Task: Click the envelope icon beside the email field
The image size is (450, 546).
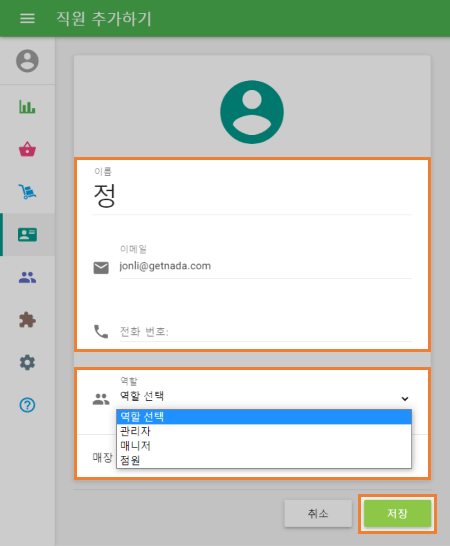Action: [x=101, y=268]
